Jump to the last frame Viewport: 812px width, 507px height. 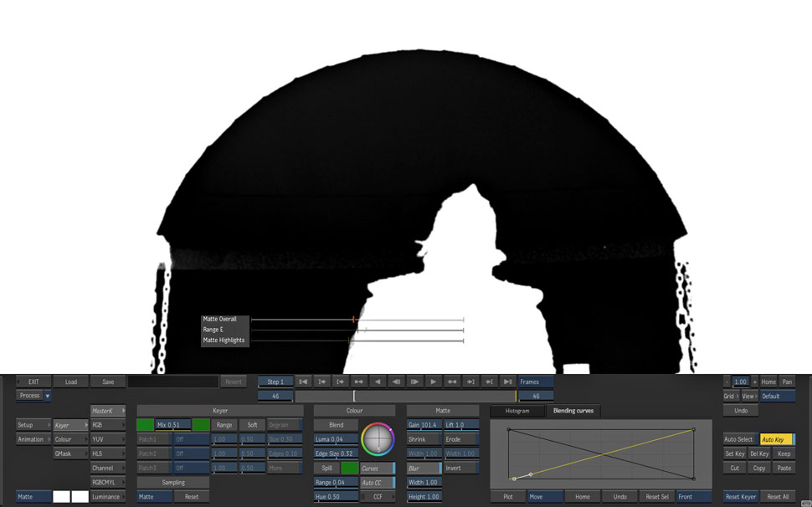[x=507, y=382]
